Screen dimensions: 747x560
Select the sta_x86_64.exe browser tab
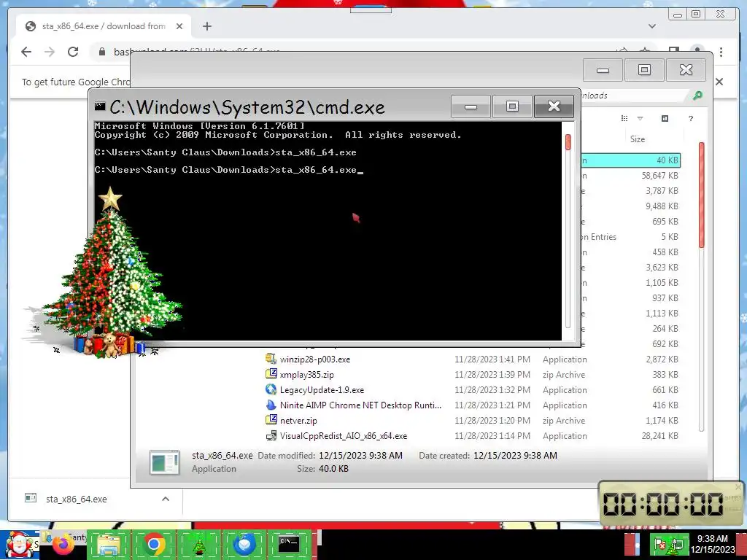pos(104,26)
